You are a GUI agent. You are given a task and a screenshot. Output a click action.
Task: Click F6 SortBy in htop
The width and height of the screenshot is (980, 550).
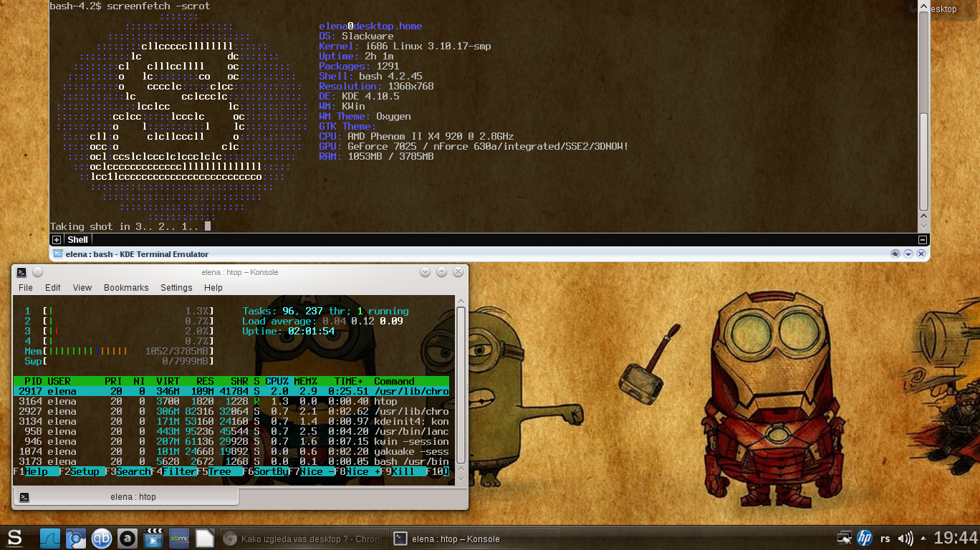(266, 471)
